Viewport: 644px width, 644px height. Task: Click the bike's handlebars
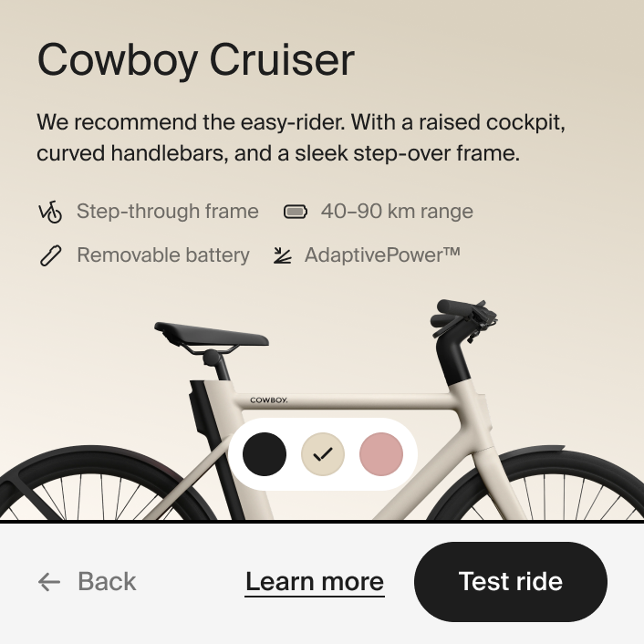coord(465,317)
